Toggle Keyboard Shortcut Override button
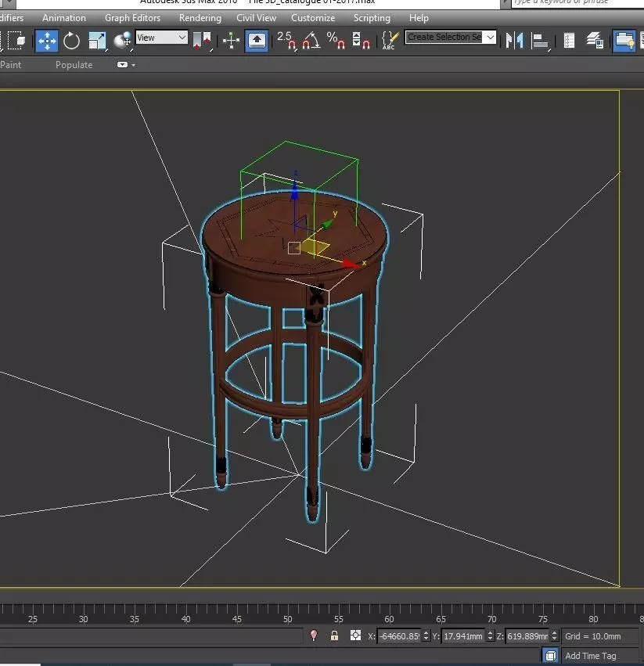This screenshot has height=666, width=644. coord(256,41)
